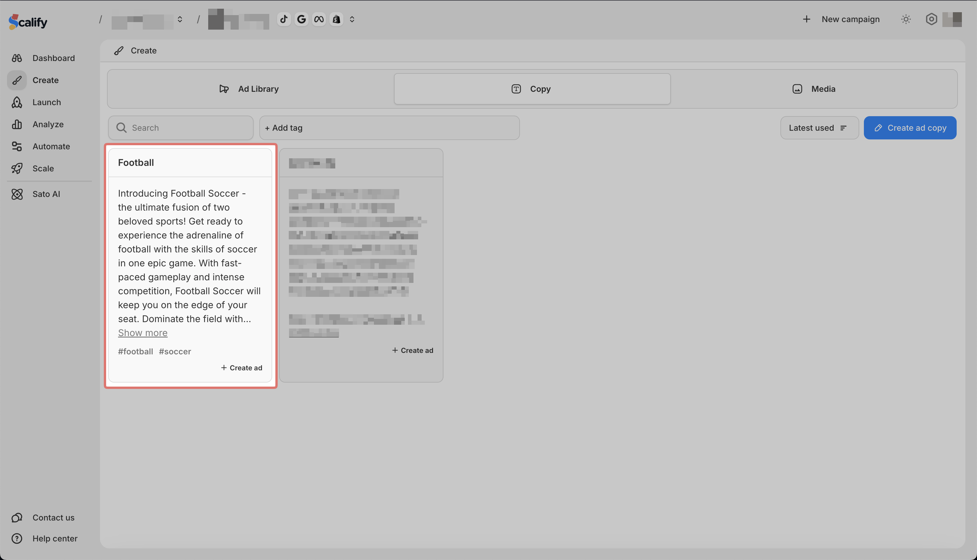Expand the workspace selector chevrons
977x560 pixels.
[180, 19]
